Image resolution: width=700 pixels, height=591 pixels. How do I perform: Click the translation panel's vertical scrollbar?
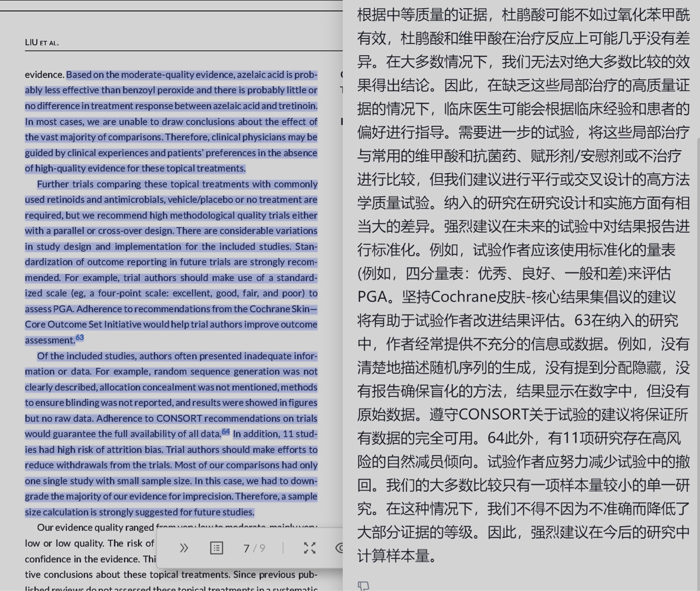pos(697,338)
